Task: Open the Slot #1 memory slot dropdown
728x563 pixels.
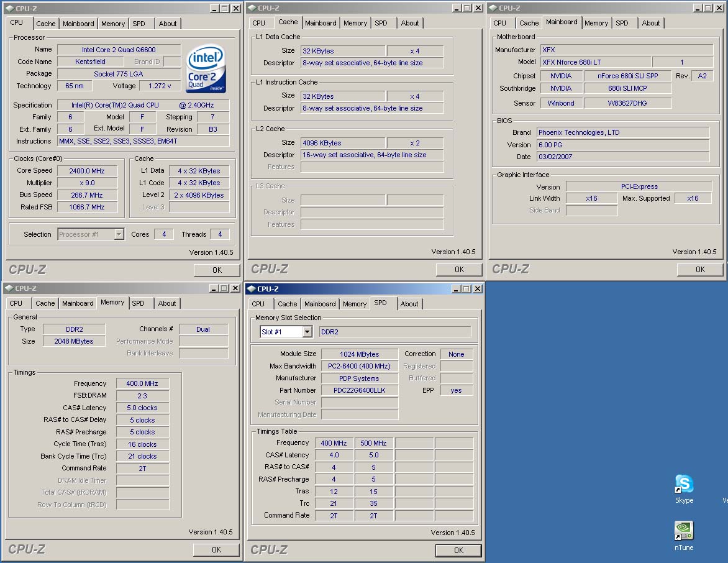Action: pyautogui.click(x=307, y=332)
